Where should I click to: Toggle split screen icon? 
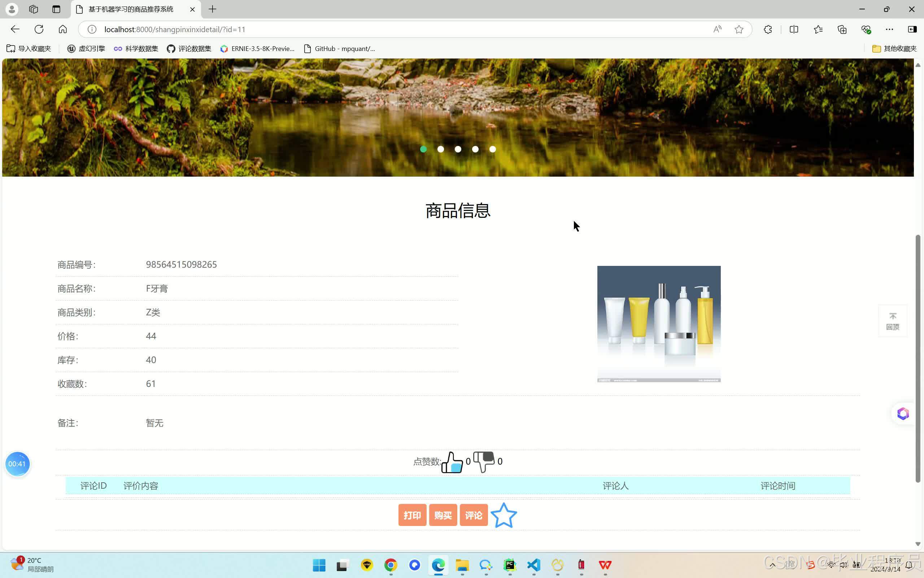pyautogui.click(x=794, y=29)
